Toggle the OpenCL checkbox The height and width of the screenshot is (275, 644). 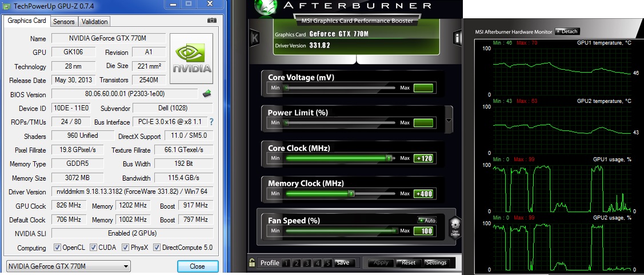click(58, 248)
